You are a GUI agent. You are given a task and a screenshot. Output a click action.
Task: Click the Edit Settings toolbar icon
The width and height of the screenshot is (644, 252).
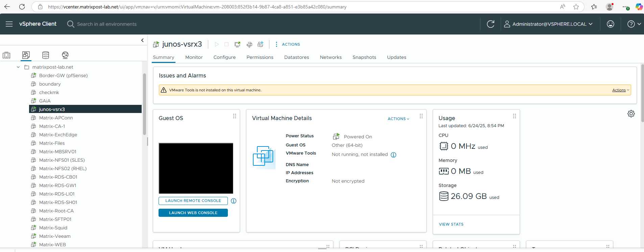(249, 44)
